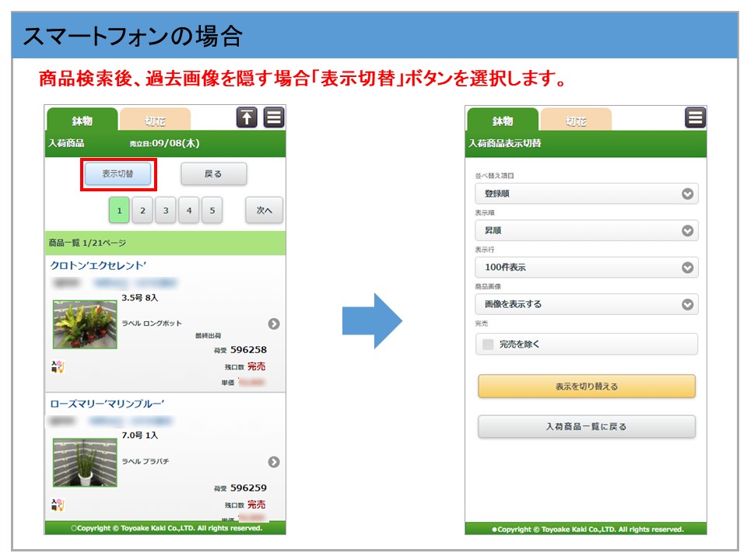Select 鉢物 tab on right screen
The width and height of the screenshot is (747, 560).
pos(502,121)
